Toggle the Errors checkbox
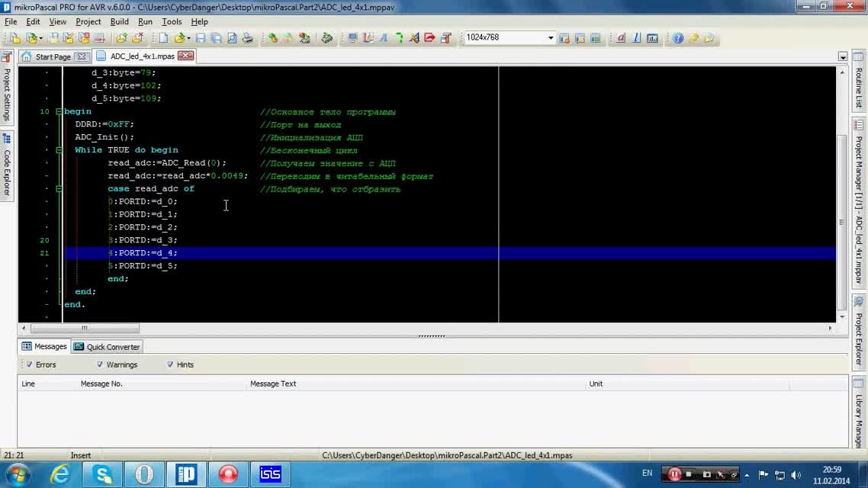The height and width of the screenshot is (488, 868). tap(29, 364)
